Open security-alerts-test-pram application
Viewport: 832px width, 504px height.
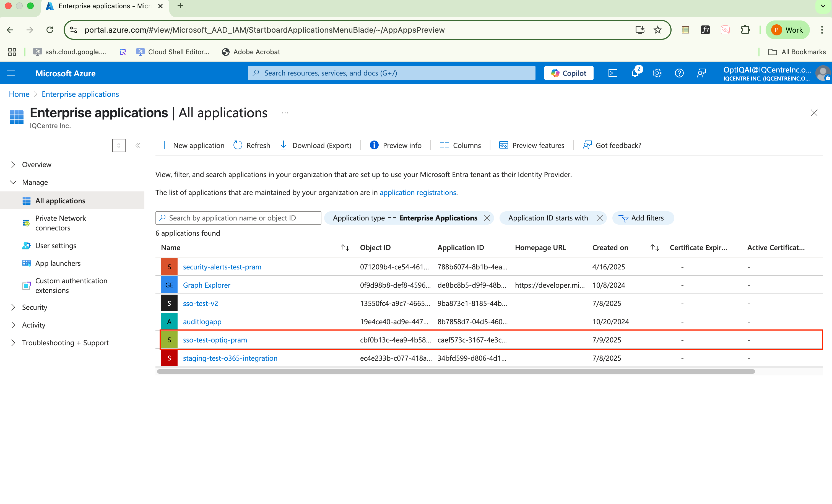click(x=222, y=267)
